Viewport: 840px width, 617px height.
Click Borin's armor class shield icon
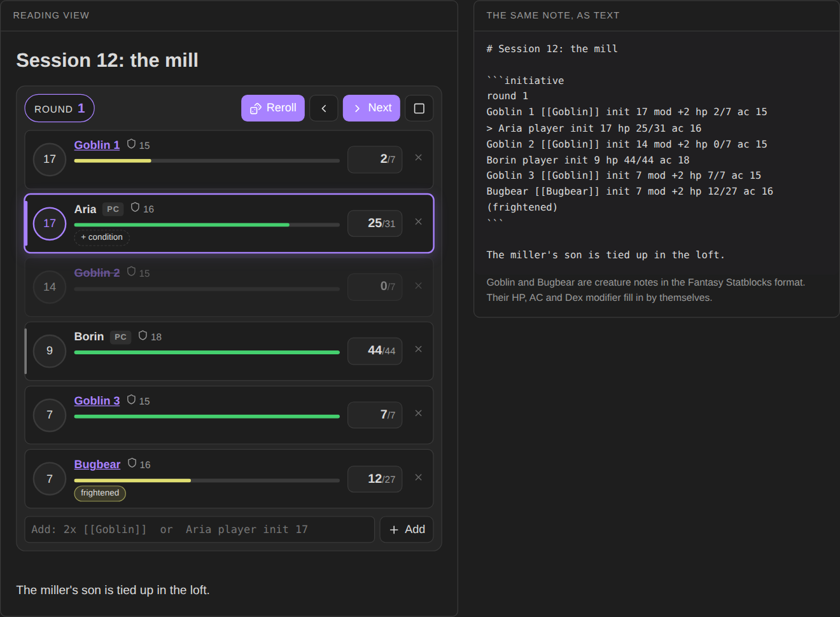[x=143, y=336]
